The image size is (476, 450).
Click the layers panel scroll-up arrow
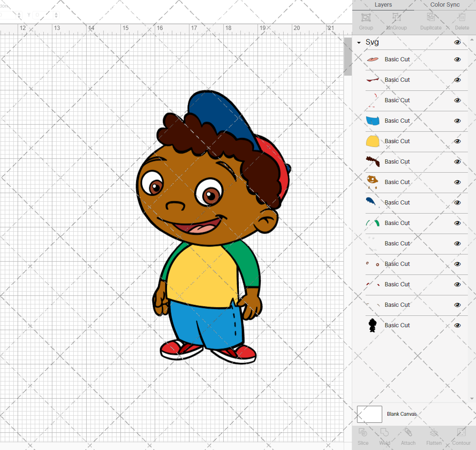point(472,40)
